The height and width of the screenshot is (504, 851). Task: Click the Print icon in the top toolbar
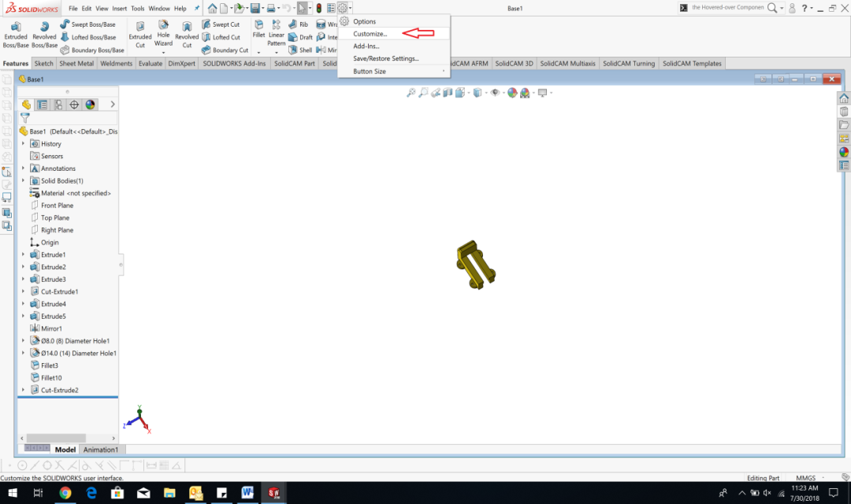pyautogui.click(x=271, y=8)
